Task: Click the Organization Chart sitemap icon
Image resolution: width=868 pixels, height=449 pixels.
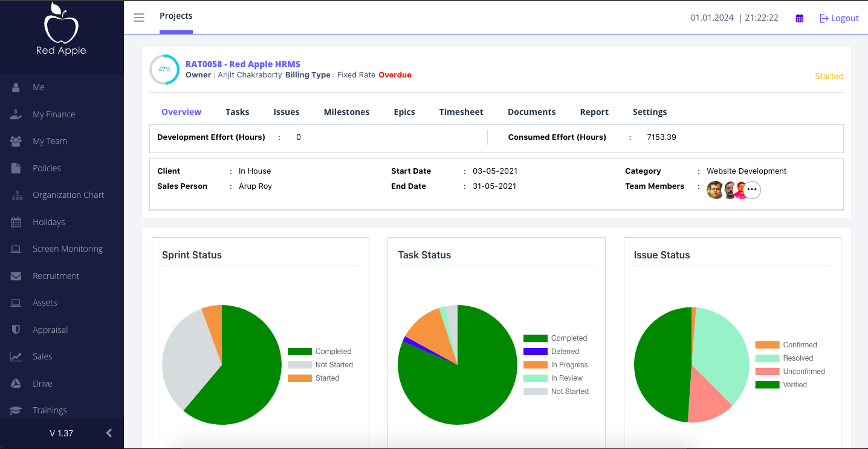Action: click(x=16, y=195)
